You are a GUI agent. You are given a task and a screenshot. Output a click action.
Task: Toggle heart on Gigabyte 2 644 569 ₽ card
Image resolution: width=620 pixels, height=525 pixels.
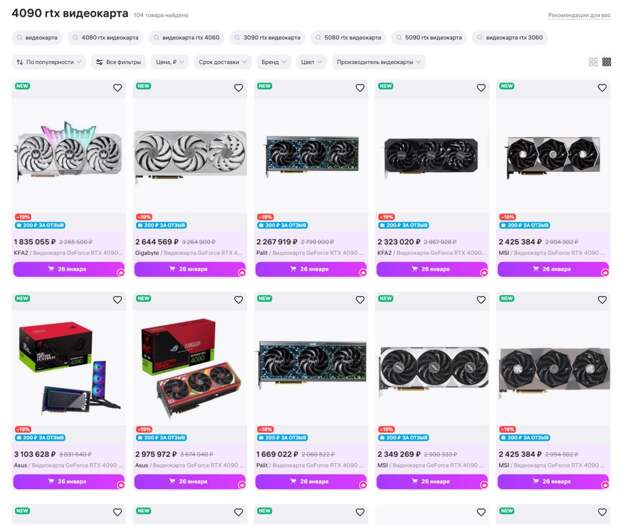(x=238, y=88)
